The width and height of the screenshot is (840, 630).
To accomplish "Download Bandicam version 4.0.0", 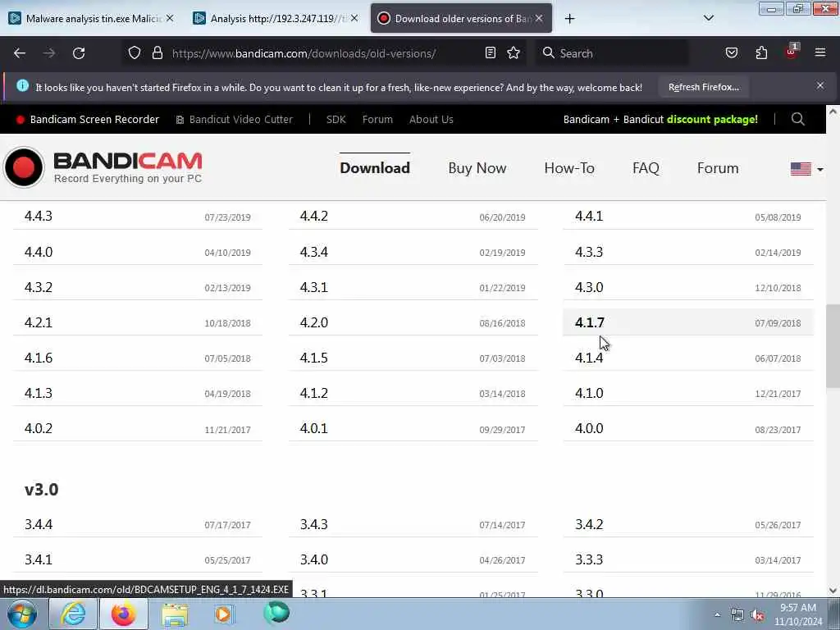I will pos(688,428).
